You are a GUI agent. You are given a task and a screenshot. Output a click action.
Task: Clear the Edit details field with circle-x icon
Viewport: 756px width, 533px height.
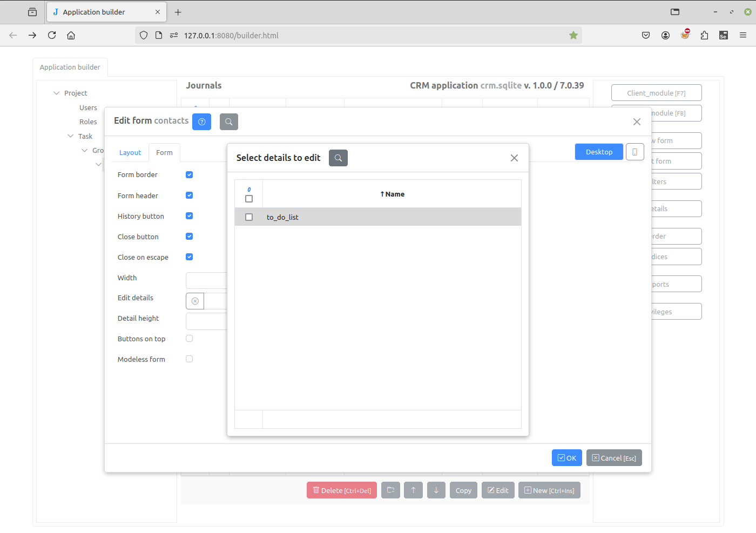click(195, 301)
